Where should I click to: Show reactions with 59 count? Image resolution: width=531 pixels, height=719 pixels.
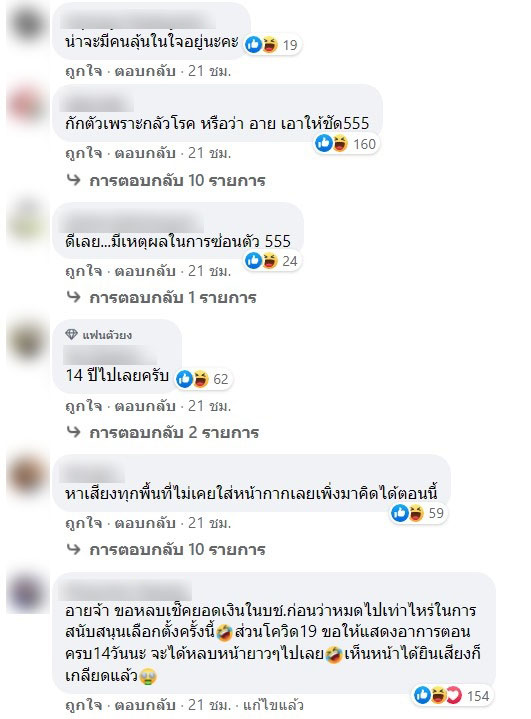click(x=418, y=513)
